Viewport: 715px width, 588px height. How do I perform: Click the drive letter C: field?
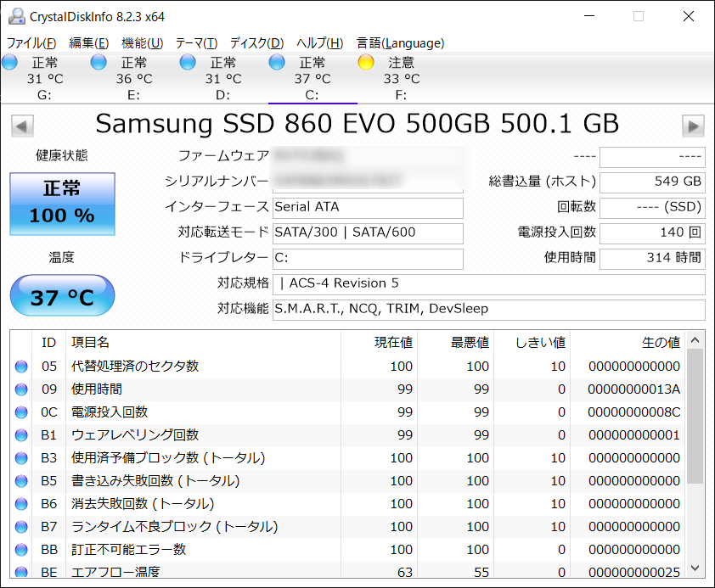(x=368, y=258)
